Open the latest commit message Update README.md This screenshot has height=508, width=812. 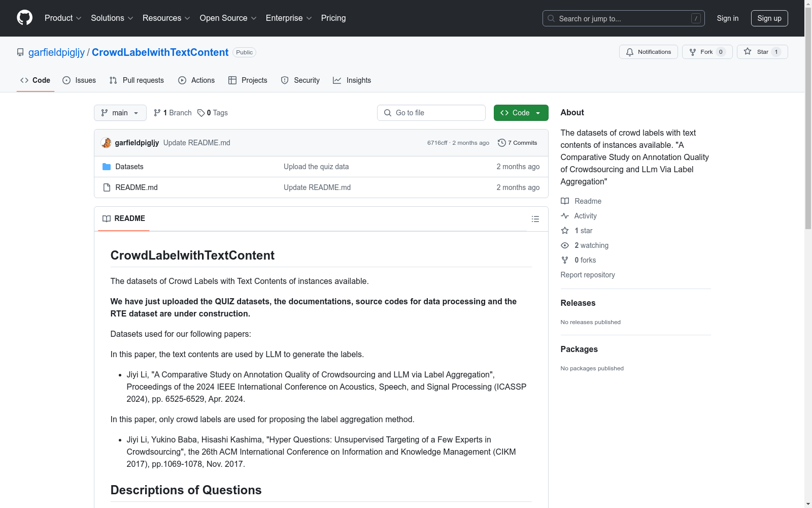(x=197, y=143)
